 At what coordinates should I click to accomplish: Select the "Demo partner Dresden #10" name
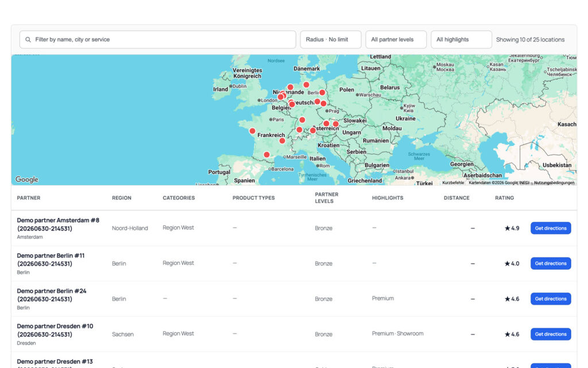(x=55, y=330)
